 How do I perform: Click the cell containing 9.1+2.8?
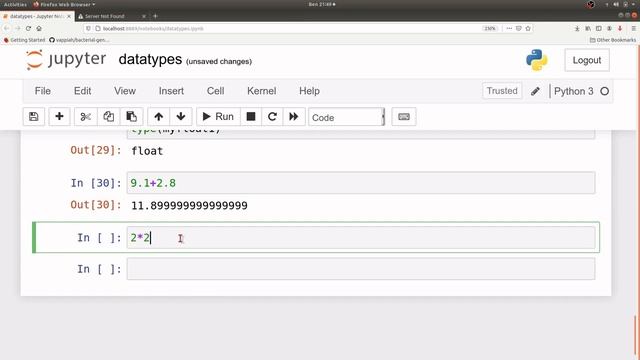tap(361, 183)
